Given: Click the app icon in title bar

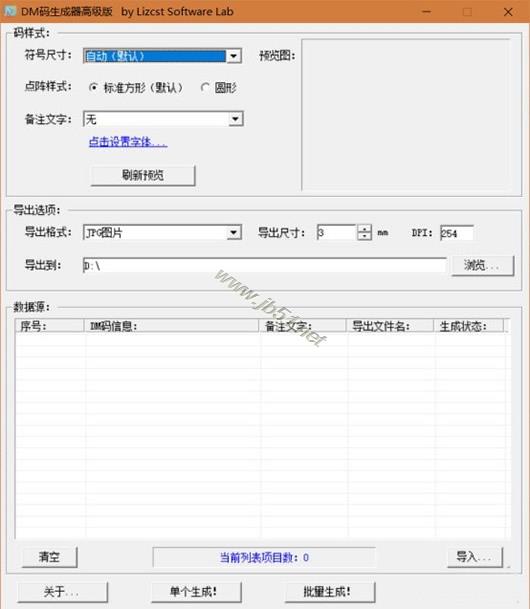Looking at the screenshot, I should [x=9, y=11].
